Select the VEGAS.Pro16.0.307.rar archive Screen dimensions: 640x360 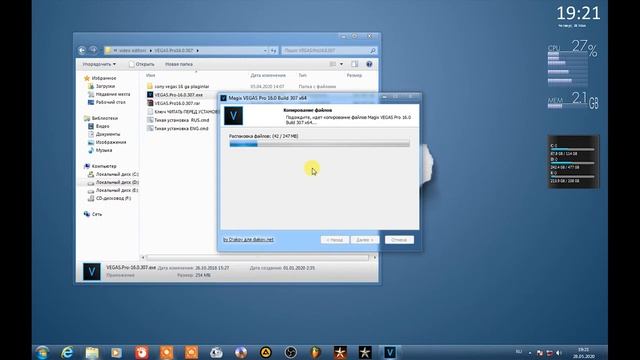tap(177, 103)
